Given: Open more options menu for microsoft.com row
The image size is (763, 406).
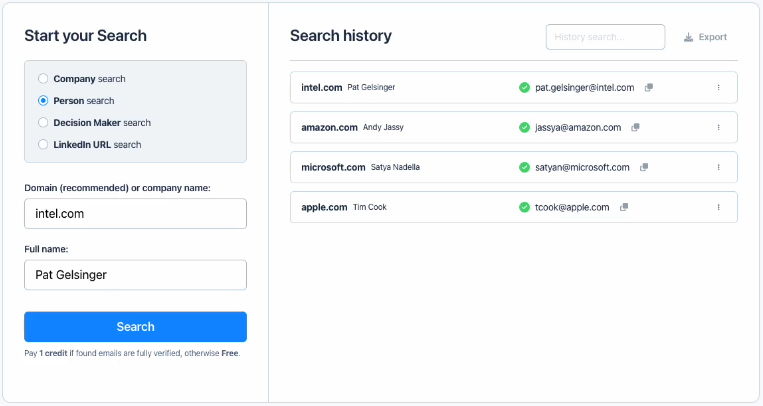Looking at the screenshot, I should click(x=718, y=168).
